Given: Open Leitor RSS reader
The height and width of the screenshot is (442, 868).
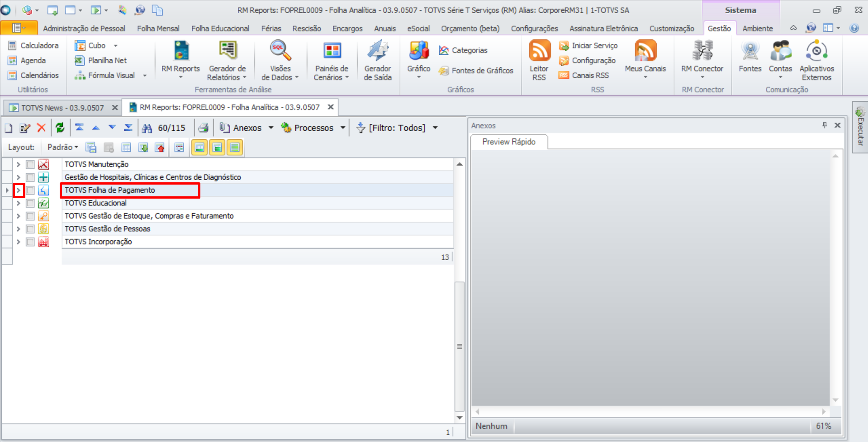Looking at the screenshot, I should [539, 60].
